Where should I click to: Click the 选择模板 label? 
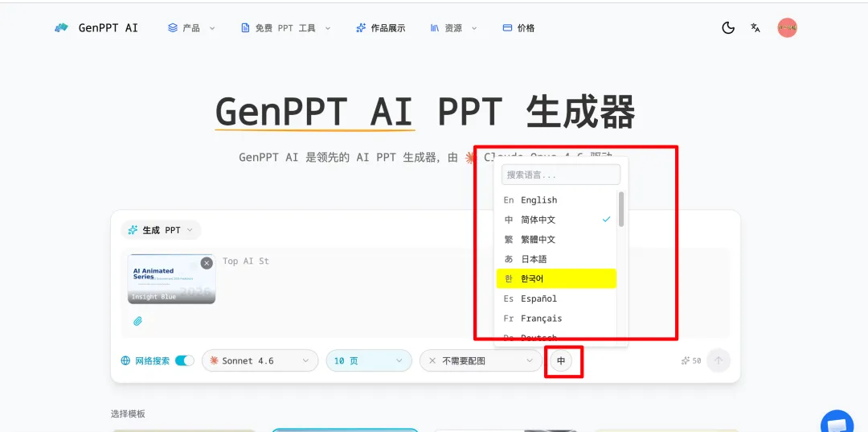128,413
